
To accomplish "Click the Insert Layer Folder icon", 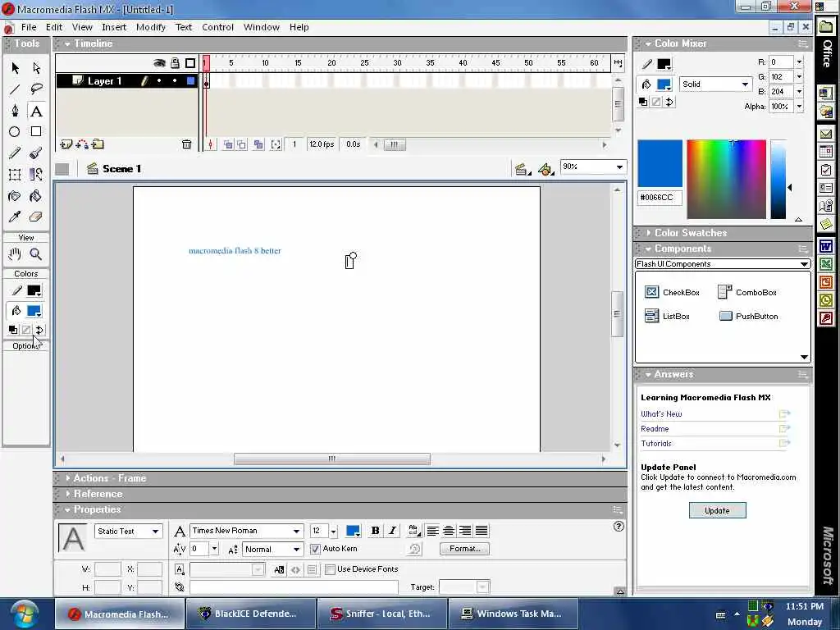I will [98, 144].
